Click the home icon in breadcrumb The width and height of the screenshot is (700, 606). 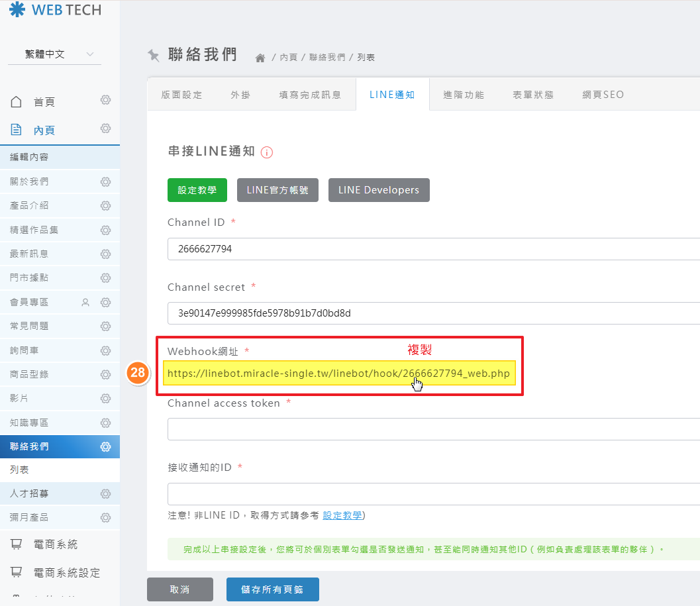(x=260, y=58)
